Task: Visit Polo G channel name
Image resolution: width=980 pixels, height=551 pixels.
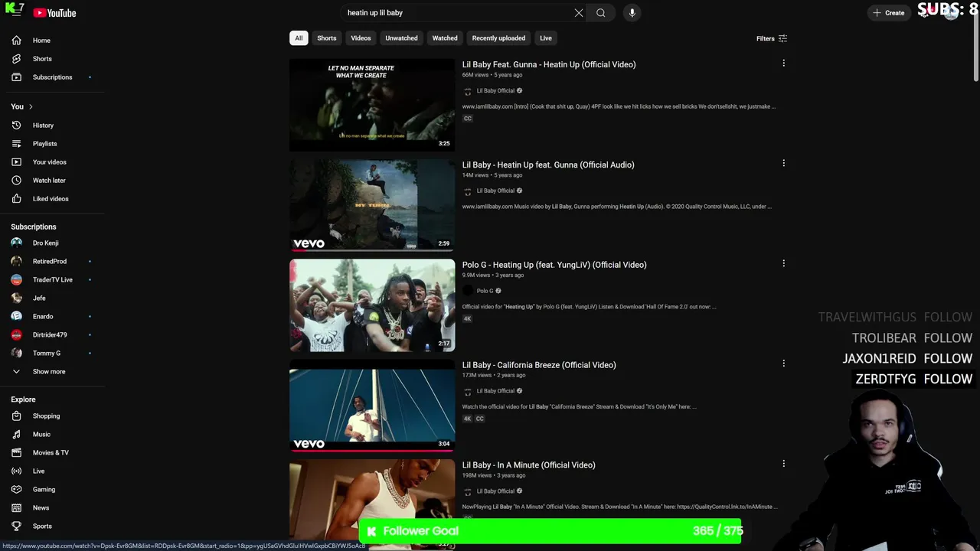Action: (485, 291)
